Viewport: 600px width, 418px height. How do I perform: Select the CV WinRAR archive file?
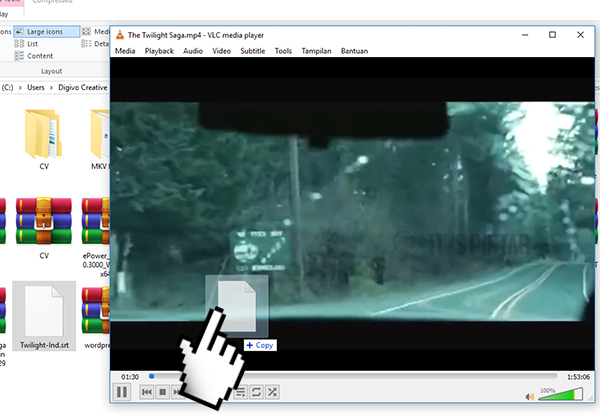pos(44,228)
